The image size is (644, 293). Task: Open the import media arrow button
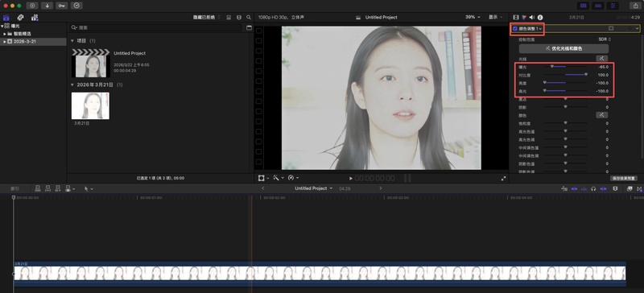[x=47, y=6]
